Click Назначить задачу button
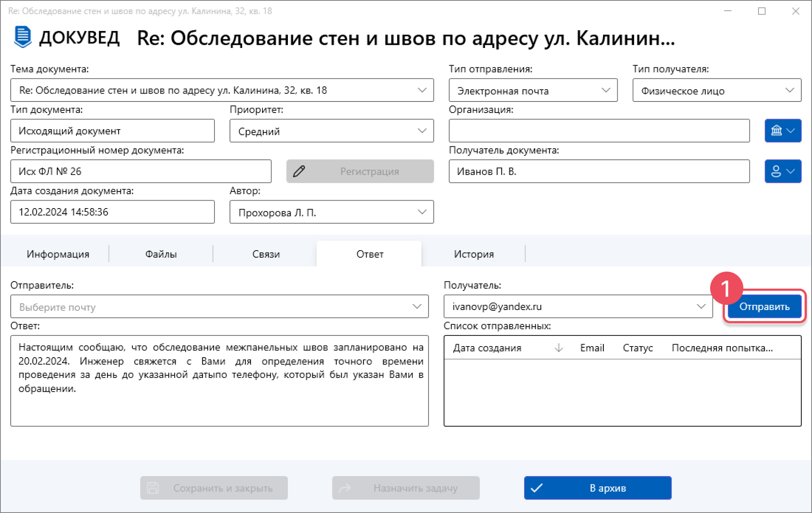This screenshot has width=812, height=513. (x=406, y=488)
